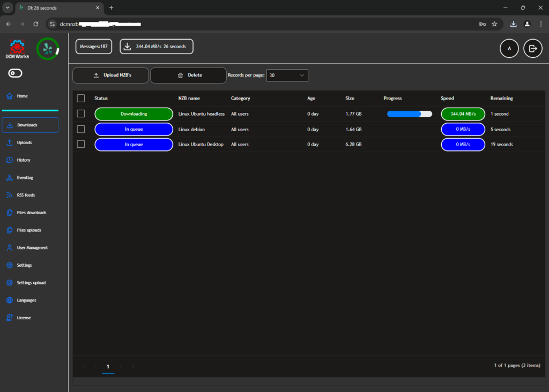
Task: Click the NZB name Linux Ubuntu Desktop
Action: (201, 145)
